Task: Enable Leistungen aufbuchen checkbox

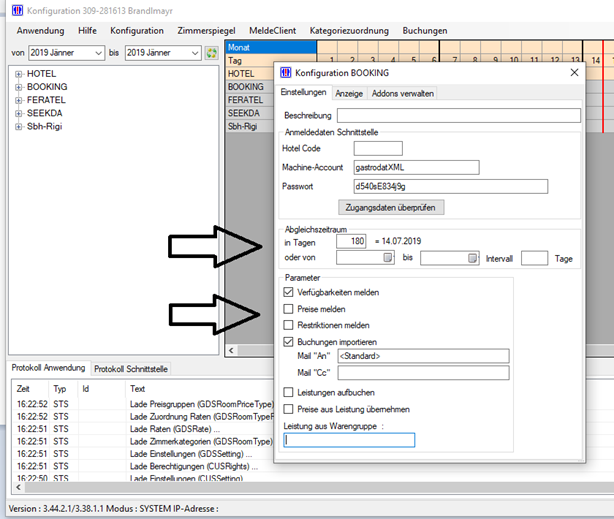Action: point(288,392)
